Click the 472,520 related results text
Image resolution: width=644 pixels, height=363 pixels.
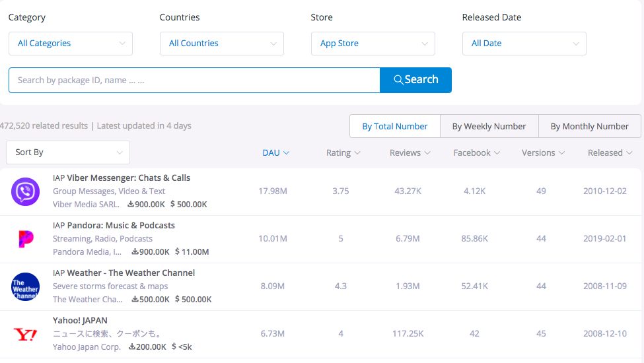point(44,125)
